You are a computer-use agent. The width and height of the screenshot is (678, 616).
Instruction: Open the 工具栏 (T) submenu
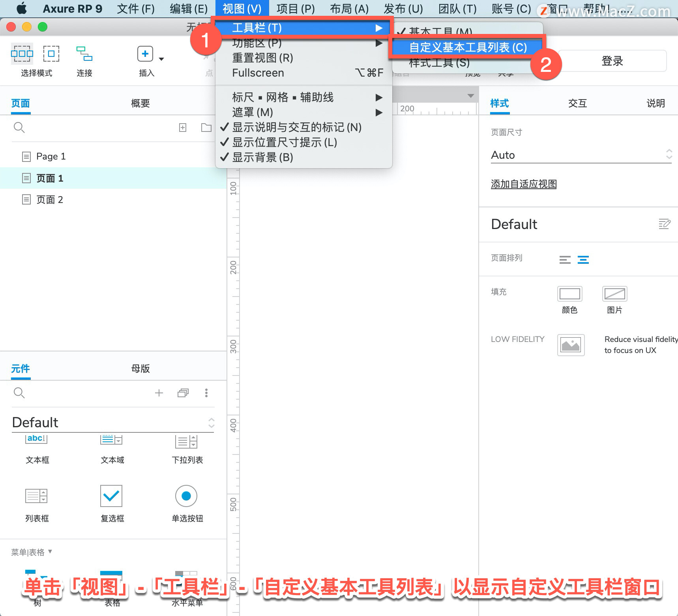coord(304,28)
